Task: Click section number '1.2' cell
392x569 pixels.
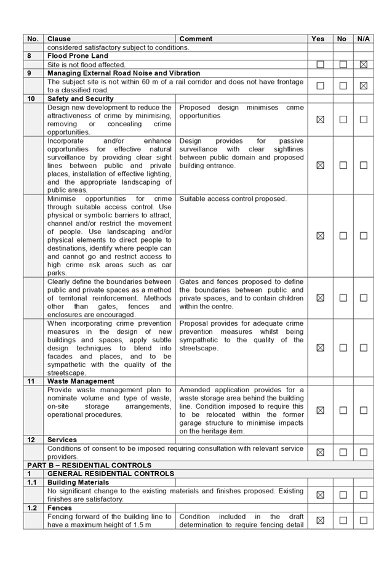Action: tap(32, 508)
